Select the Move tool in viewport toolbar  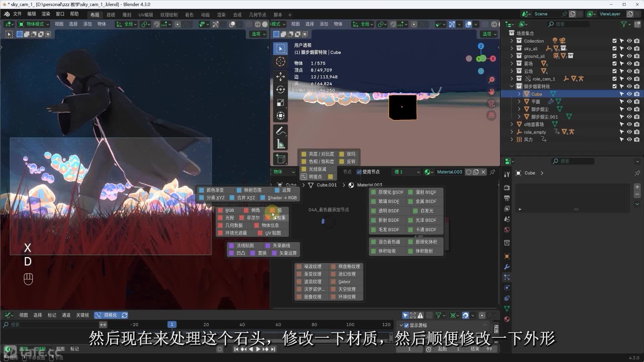(x=280, y=76)
